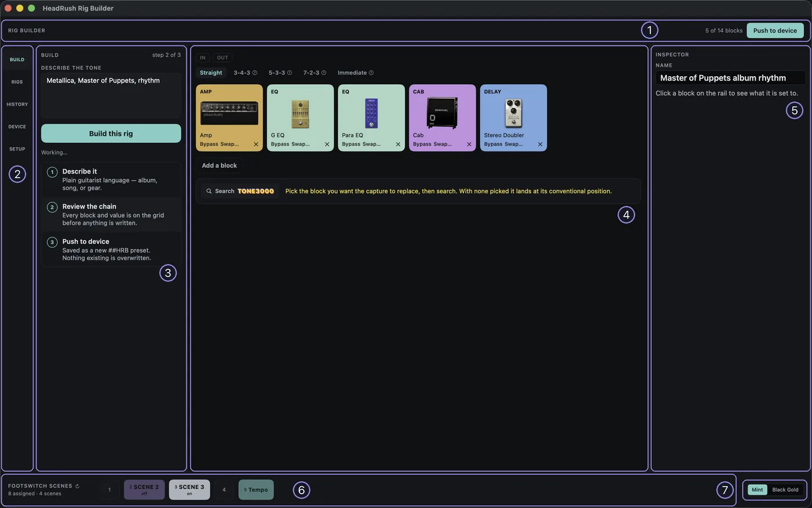Viewport: 812px width, 508px height.
Task: Open Swap menu on the Cab block
Action: point(443,144)
